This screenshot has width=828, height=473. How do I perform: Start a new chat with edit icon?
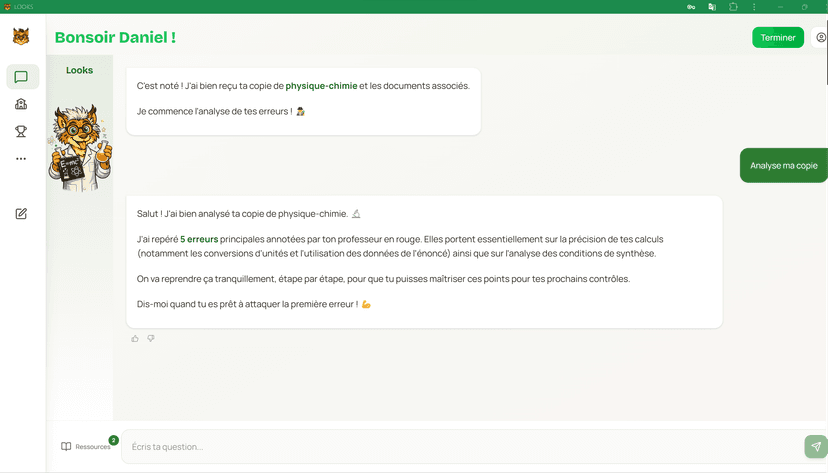pyautogui.click(x=21, y=213)
